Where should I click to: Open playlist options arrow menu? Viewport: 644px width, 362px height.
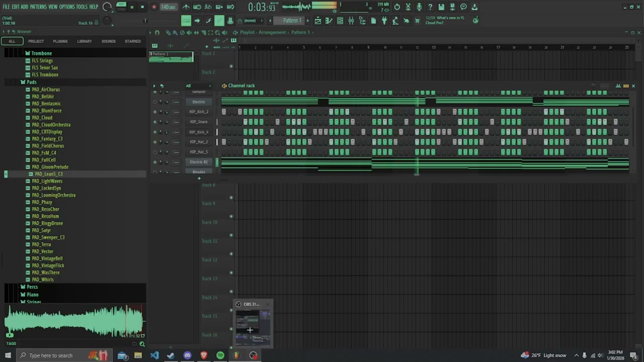coord(150,33)
